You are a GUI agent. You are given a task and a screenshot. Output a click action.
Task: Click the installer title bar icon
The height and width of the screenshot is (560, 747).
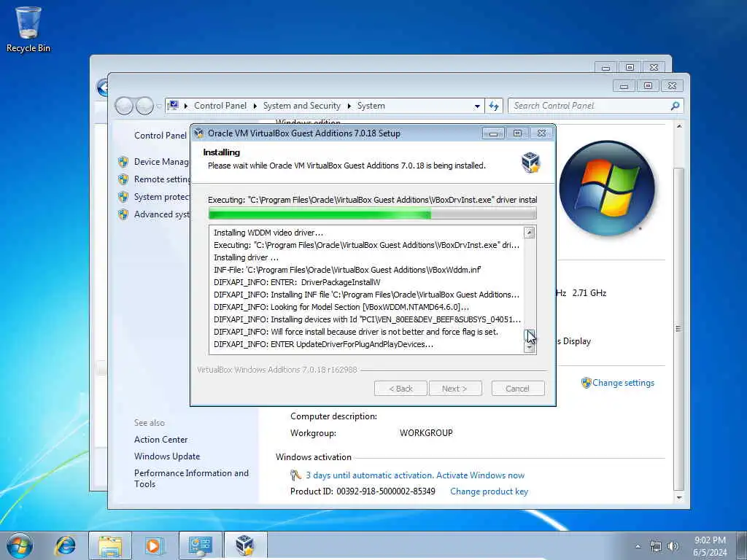[199, 133]
